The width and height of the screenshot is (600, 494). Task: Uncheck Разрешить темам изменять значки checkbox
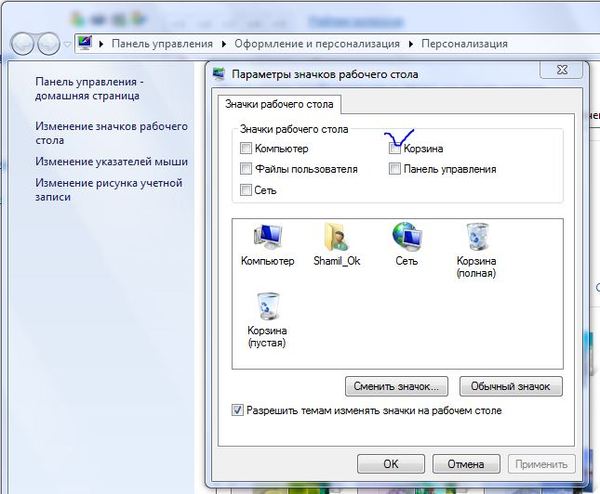tap(237, 410)
